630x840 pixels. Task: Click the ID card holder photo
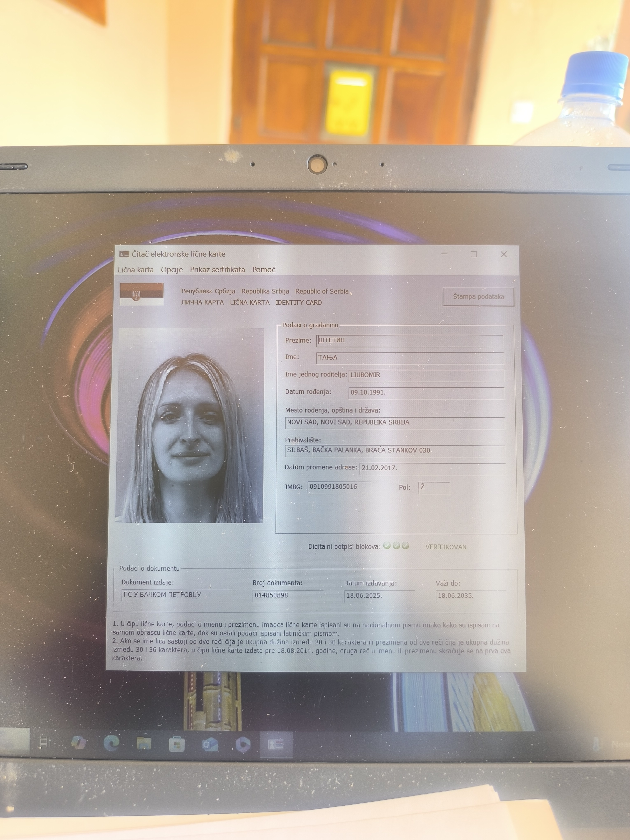point(190,425)
